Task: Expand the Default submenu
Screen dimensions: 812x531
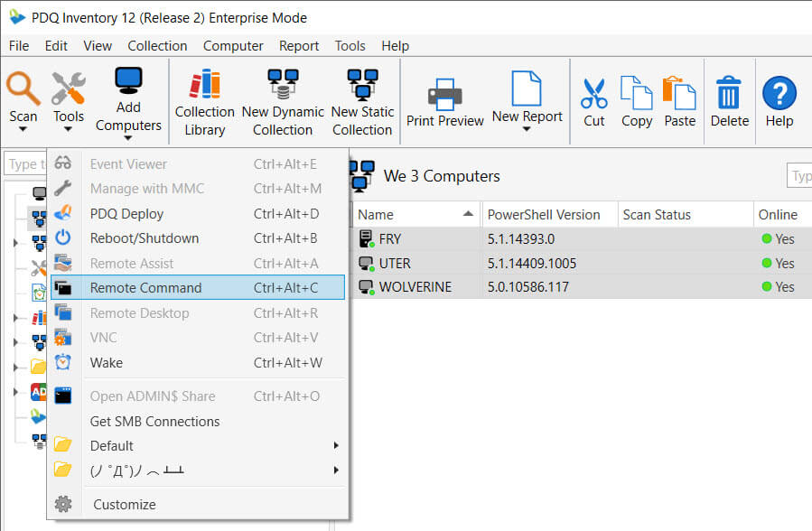Action: point(111,445)
